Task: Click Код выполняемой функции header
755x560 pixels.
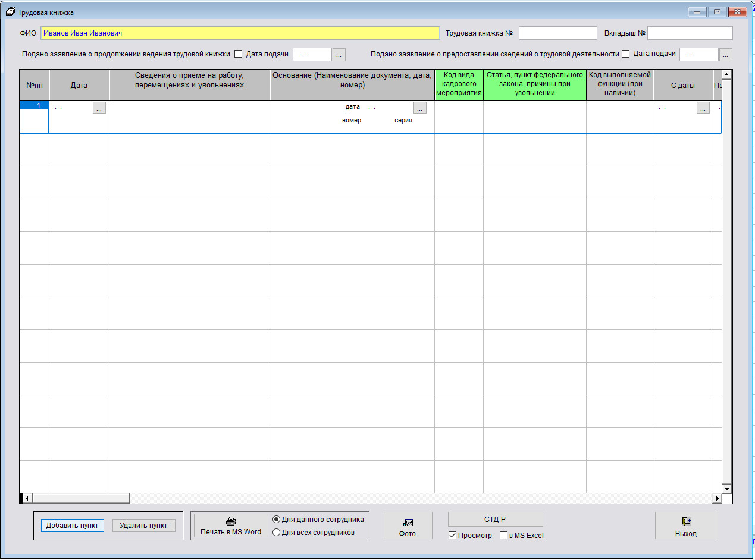Action: [x=620, y=85]
